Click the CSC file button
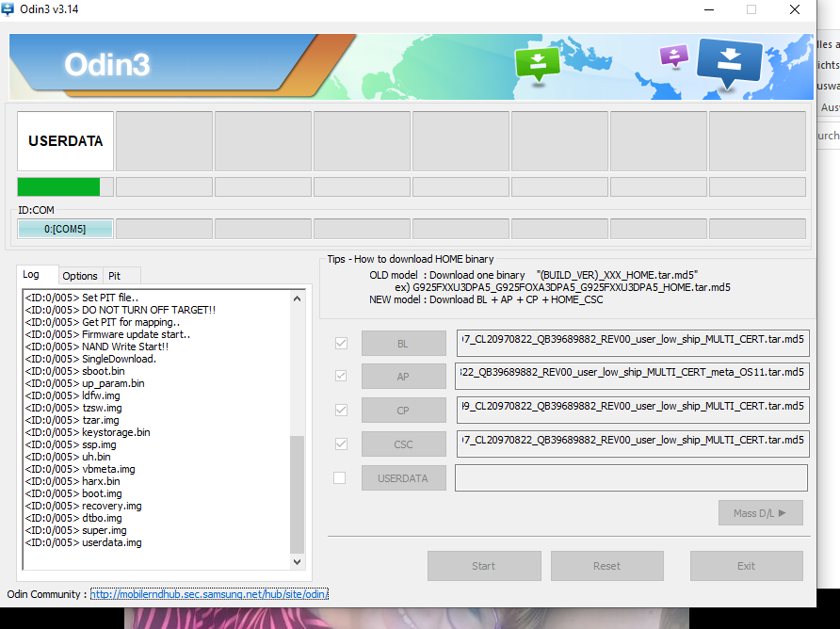Screen dimensions: 840x629 [403, 444]
